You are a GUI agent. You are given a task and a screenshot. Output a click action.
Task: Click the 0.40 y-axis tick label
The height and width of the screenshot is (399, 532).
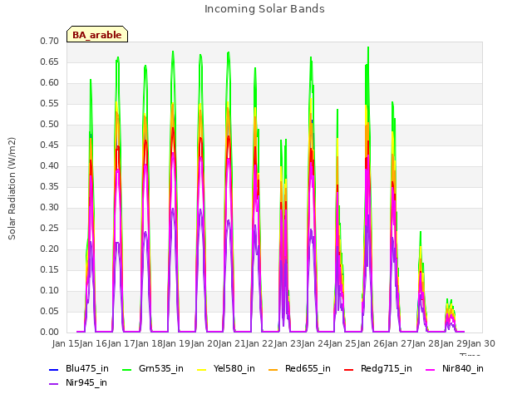(x=50, y=166)
